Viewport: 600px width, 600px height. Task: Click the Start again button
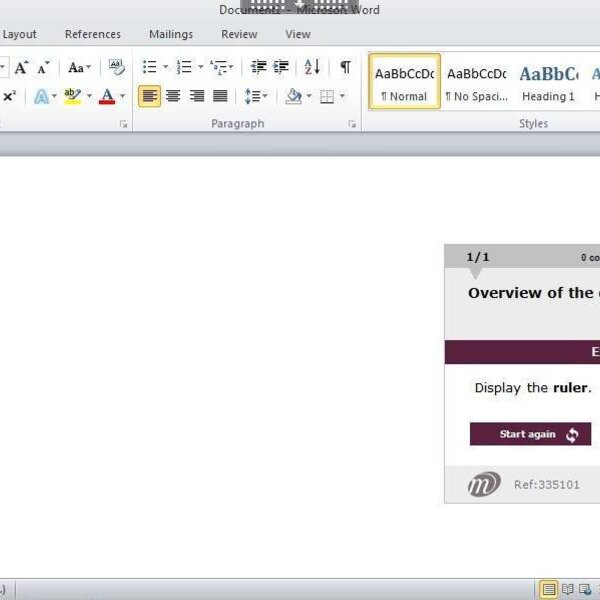click(x=530, y=434)
